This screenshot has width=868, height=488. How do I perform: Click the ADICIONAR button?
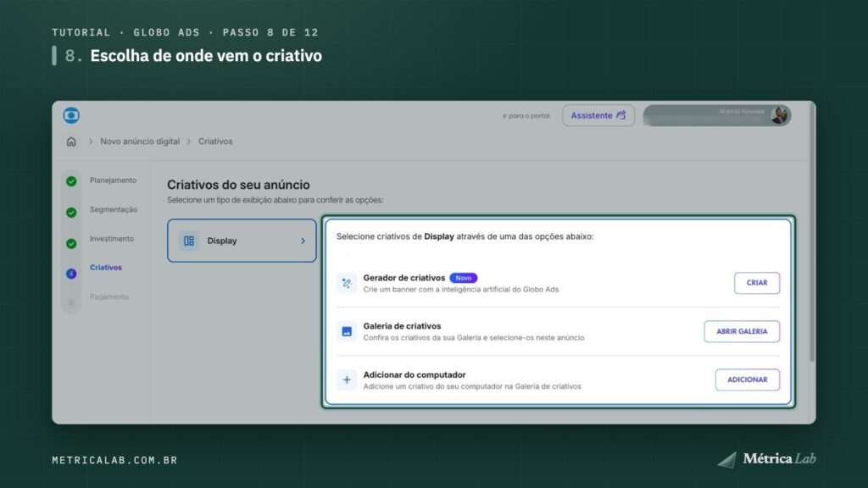[748, 380]
